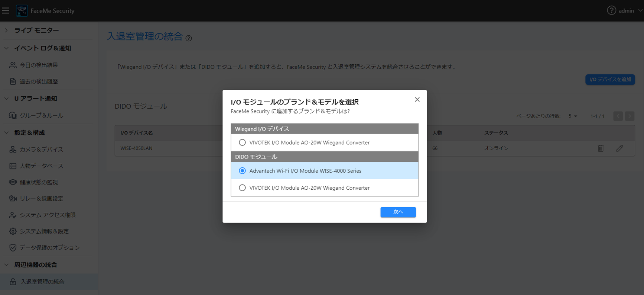Open カメラ&デバイス menu item
644x295 pixels.
tap(42, 150)
